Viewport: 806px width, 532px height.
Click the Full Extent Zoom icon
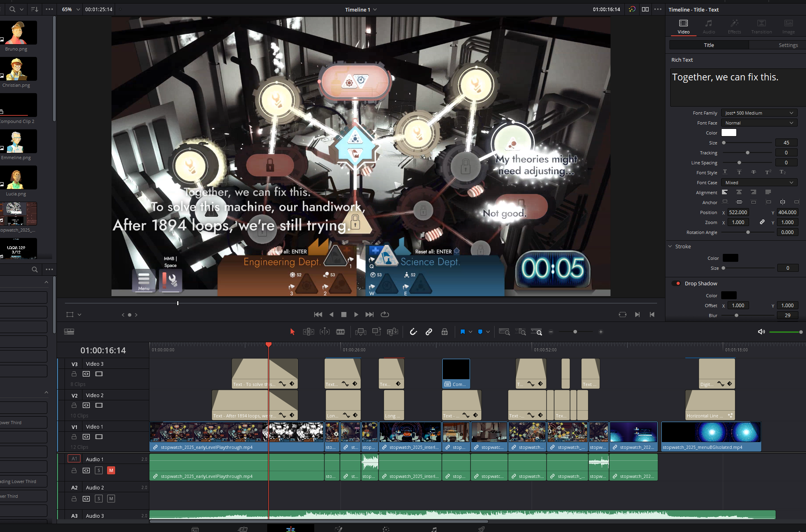point(505,332)
